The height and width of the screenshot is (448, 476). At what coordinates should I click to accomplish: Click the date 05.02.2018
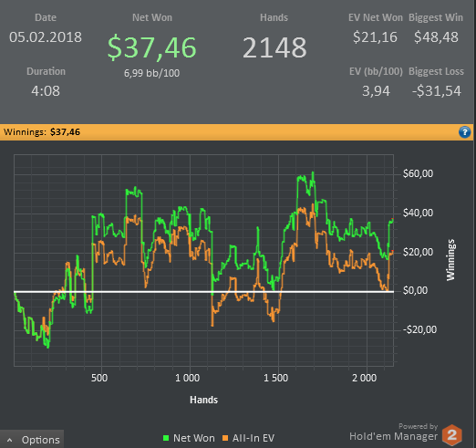[46, 37]
